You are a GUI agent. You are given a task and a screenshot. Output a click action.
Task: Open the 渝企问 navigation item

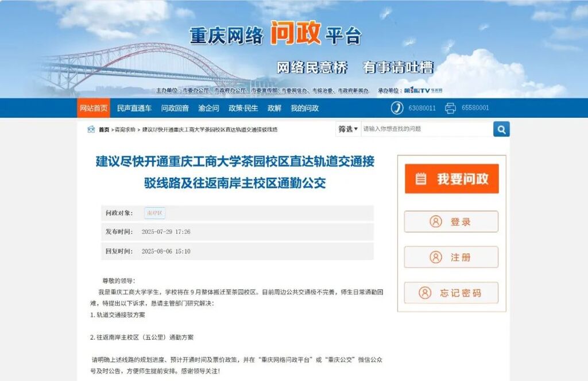(x=208, y=108)
